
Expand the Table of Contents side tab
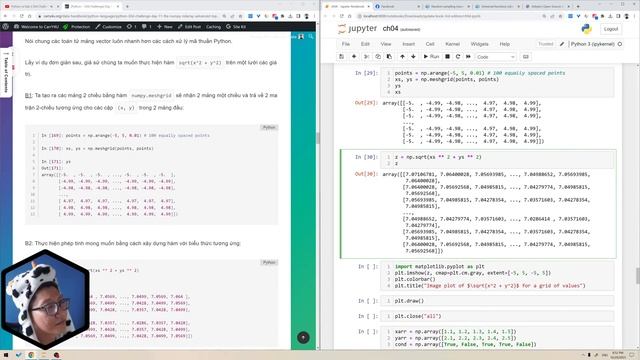click(6, 73)
